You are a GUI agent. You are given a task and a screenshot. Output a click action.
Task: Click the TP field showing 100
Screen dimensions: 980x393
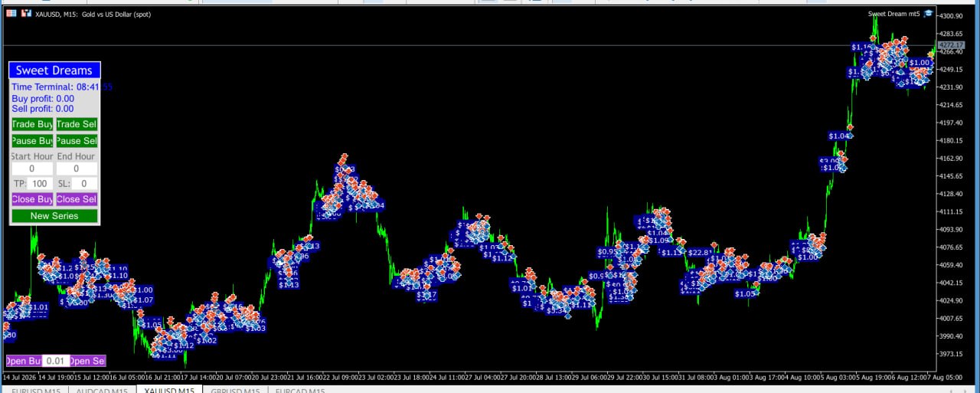coord(40,184)
